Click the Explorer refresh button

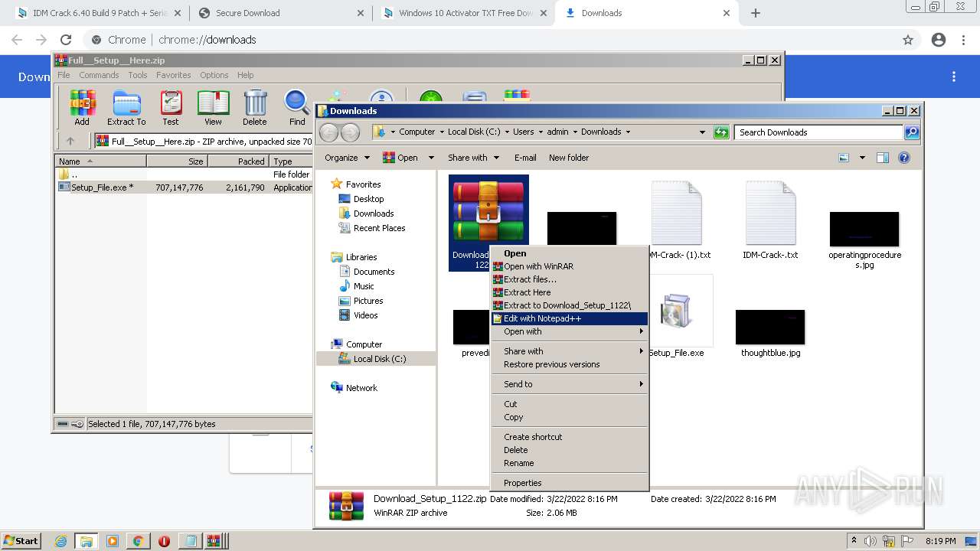coord(721,132)
